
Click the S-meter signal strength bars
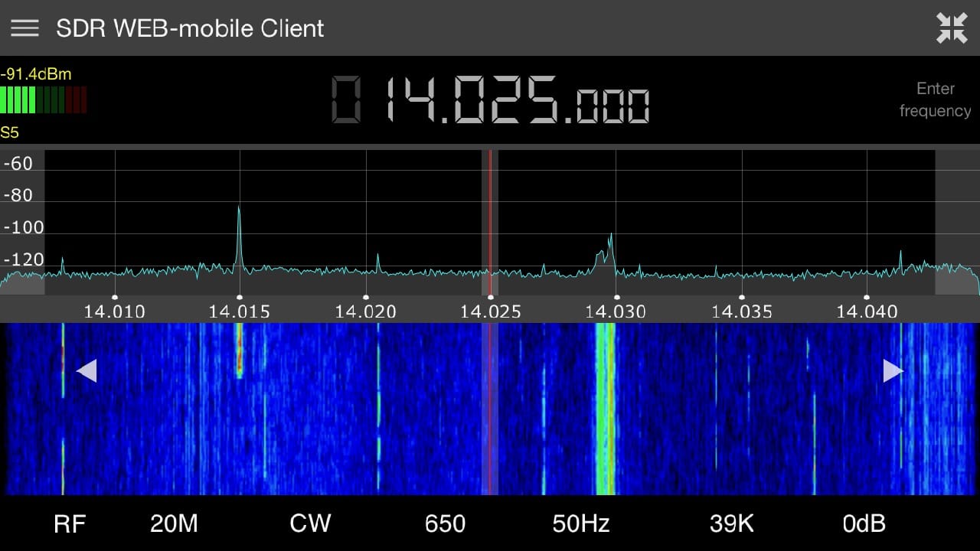click(x=44, y=100)
